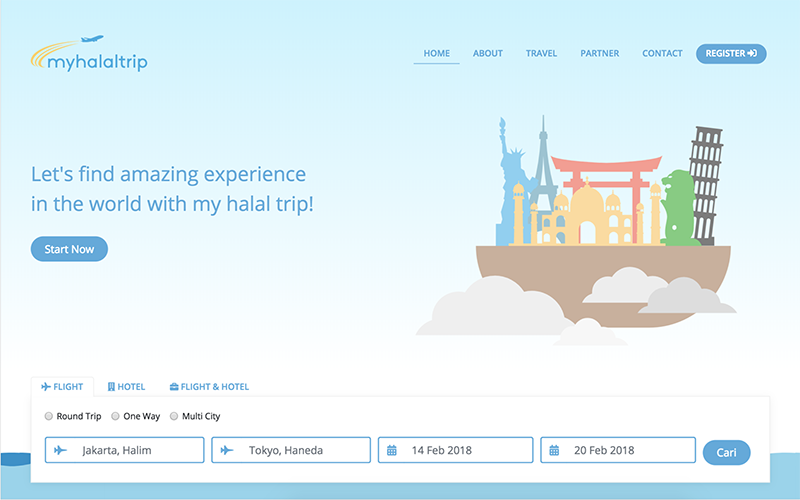Open the 14 Feb 2018 departure date picker
Image resolution: width=800 pixels, height=500 pixels.
point(456,450)
